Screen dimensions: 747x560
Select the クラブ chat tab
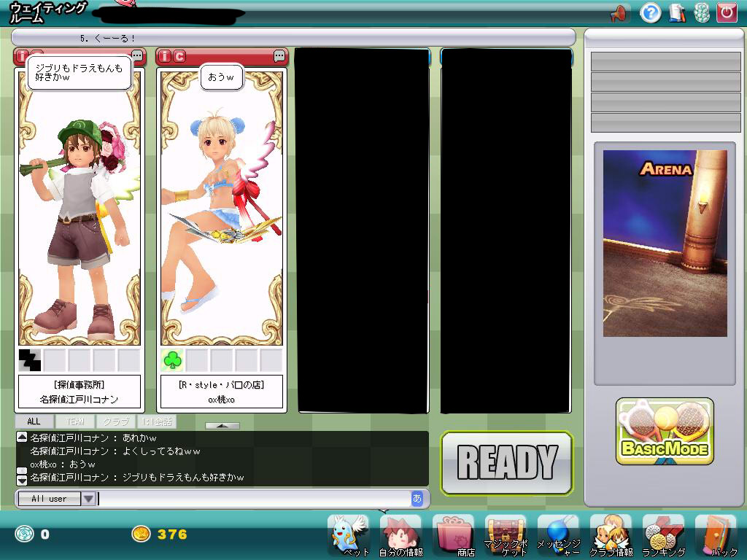tap(115, 421)
